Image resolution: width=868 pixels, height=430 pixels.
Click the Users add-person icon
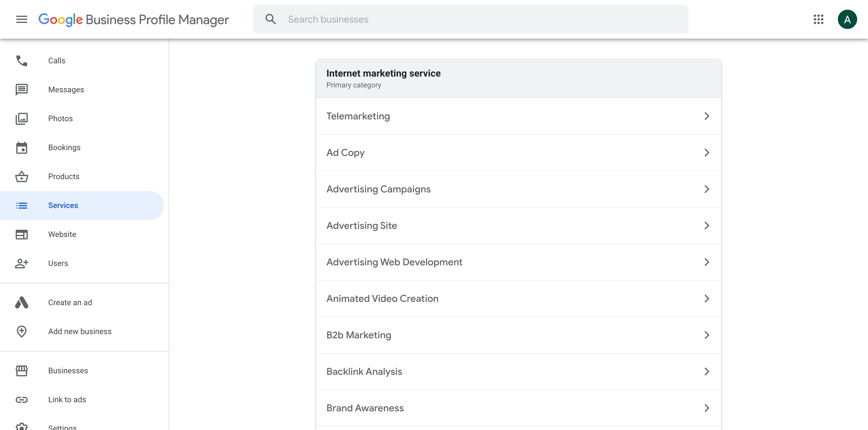point(22,263)
